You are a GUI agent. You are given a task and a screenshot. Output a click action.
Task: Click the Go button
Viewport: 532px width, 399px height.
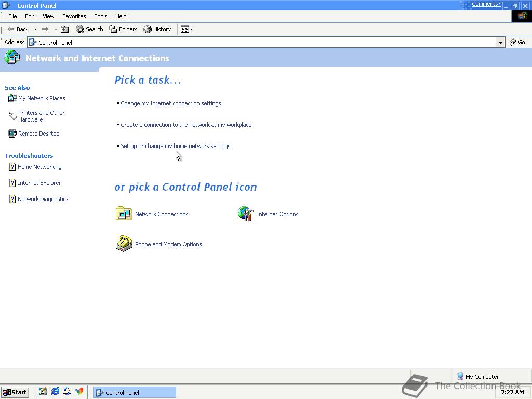click(x=517, y=42)
